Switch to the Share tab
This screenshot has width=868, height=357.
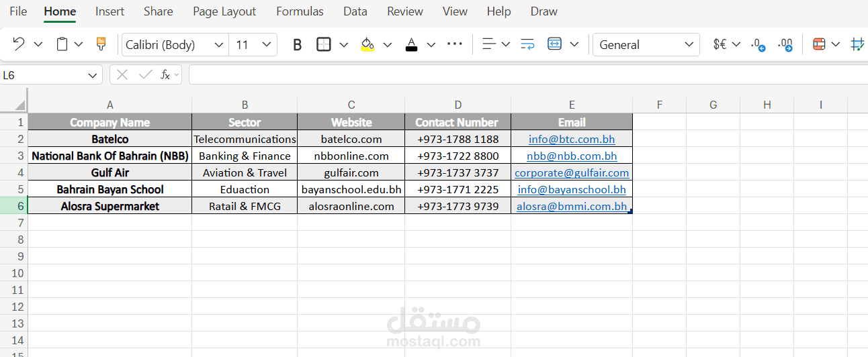(159, 11)
